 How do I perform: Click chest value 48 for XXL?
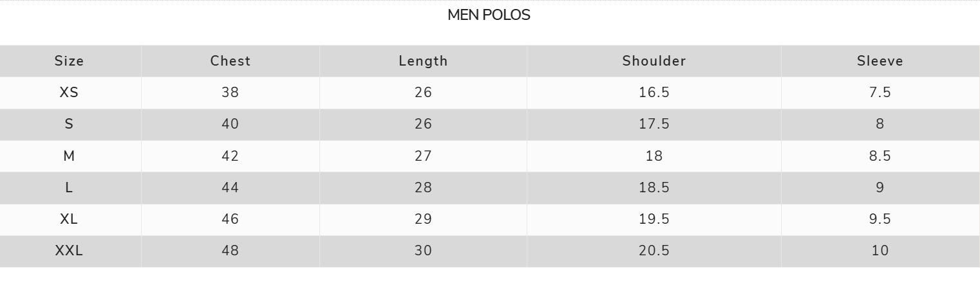pyautogui.click(x=230, y=251)
